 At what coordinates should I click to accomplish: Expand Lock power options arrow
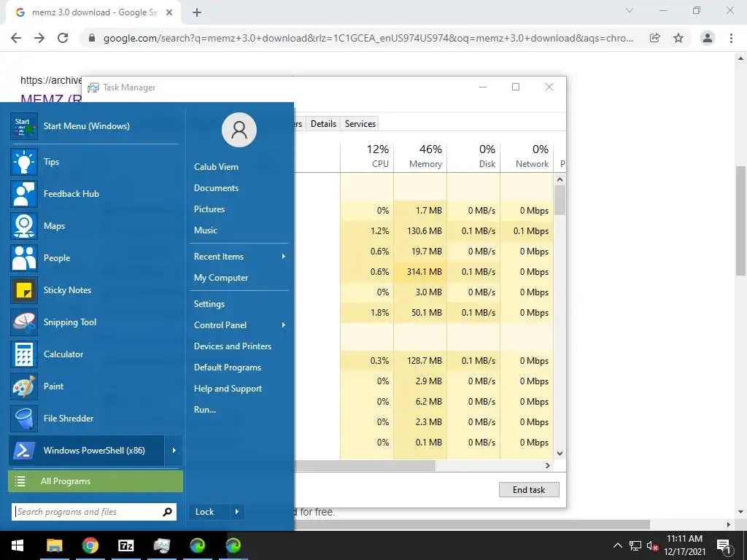click(237, 512)
